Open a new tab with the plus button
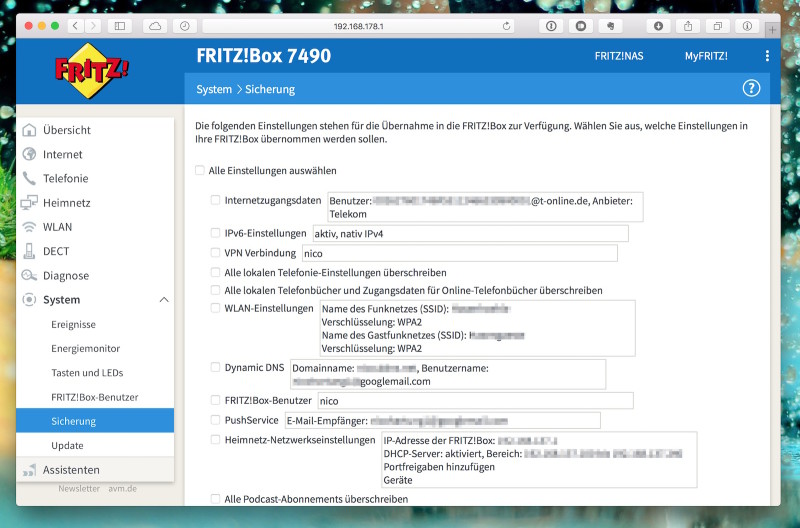Image resolution: width=800 pixels, height=528 pixels. coord(772,30)
